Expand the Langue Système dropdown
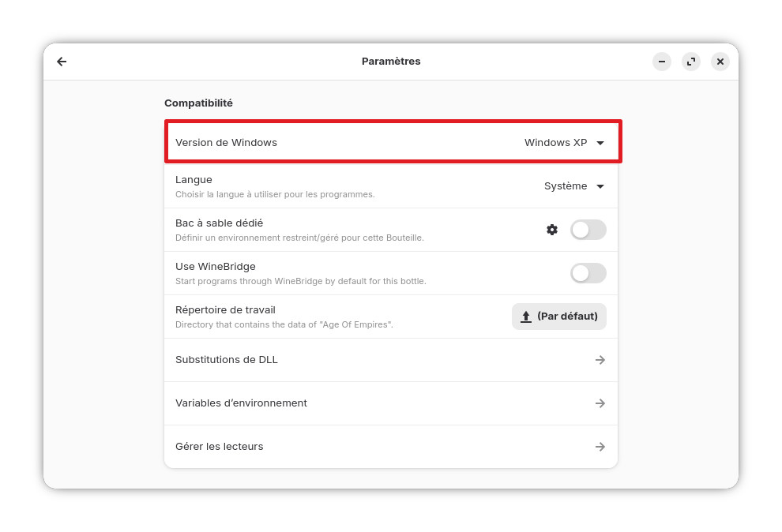Viewport: 782px width, 532px height. pos(574,186)
